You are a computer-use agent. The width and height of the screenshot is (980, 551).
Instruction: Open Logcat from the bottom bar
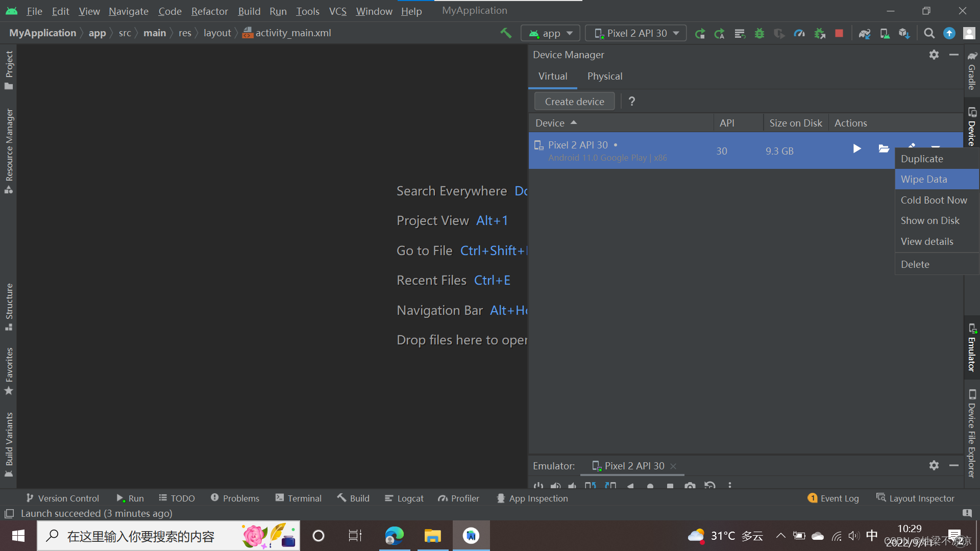404,498
